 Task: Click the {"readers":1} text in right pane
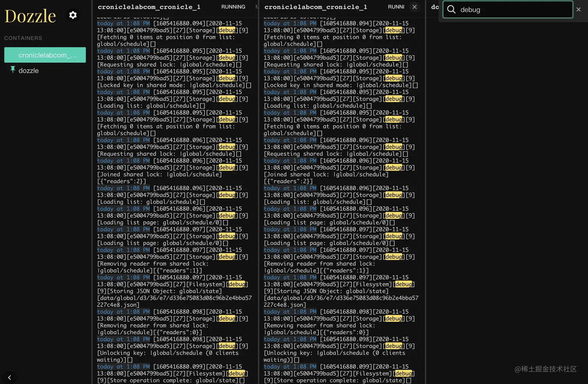point(344,271)
